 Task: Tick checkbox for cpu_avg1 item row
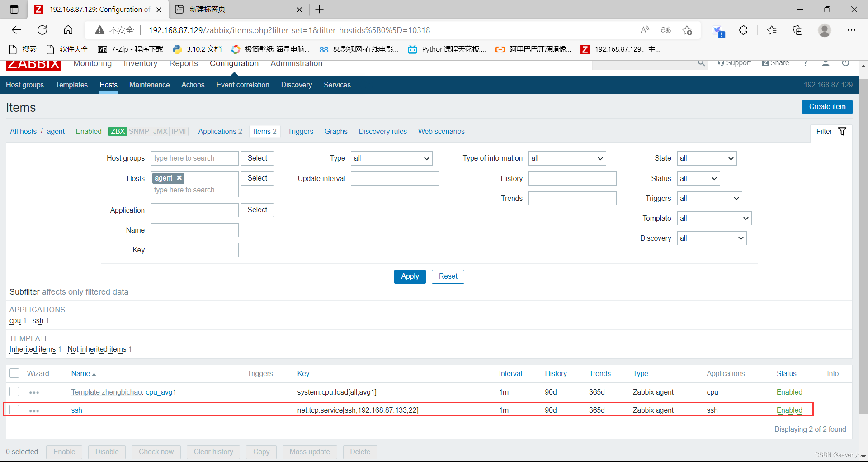point(14,392)
